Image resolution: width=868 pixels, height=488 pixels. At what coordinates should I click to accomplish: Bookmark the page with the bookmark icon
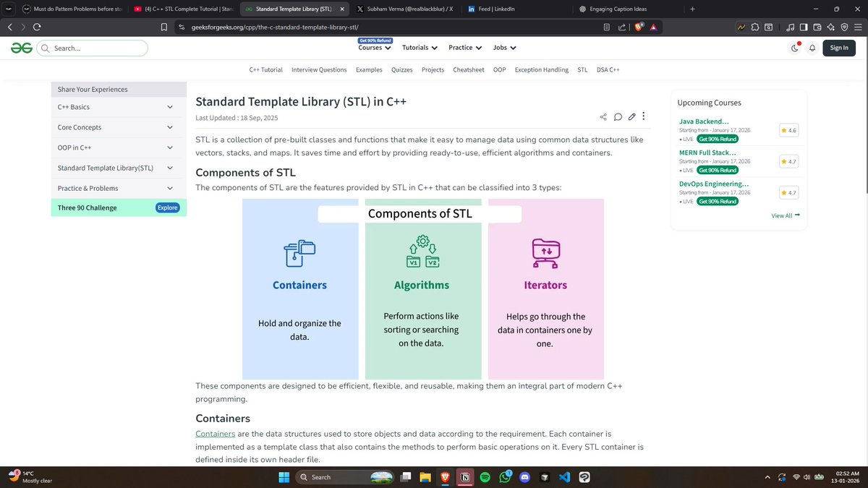click(x=163, y=27)
